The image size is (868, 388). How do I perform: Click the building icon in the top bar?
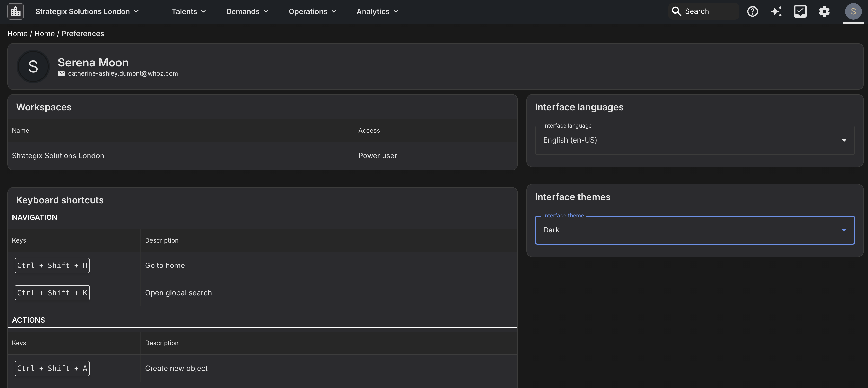tap(15, 11)
